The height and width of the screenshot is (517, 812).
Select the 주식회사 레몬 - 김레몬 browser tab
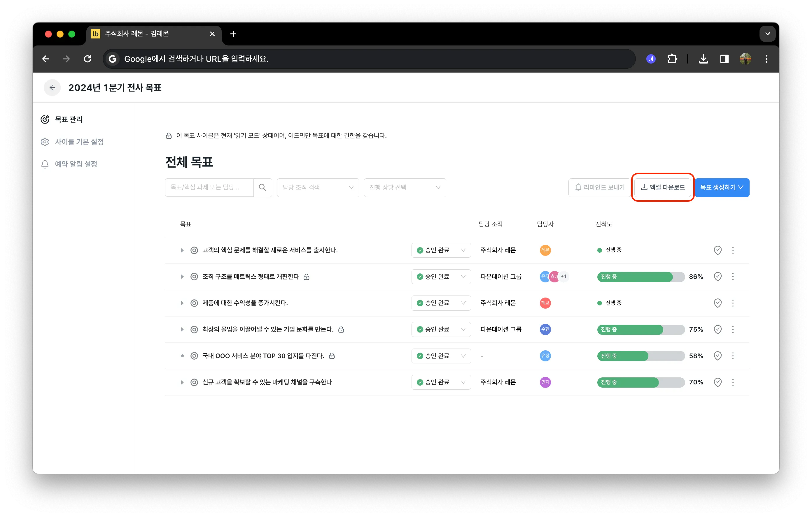(153, 34)
